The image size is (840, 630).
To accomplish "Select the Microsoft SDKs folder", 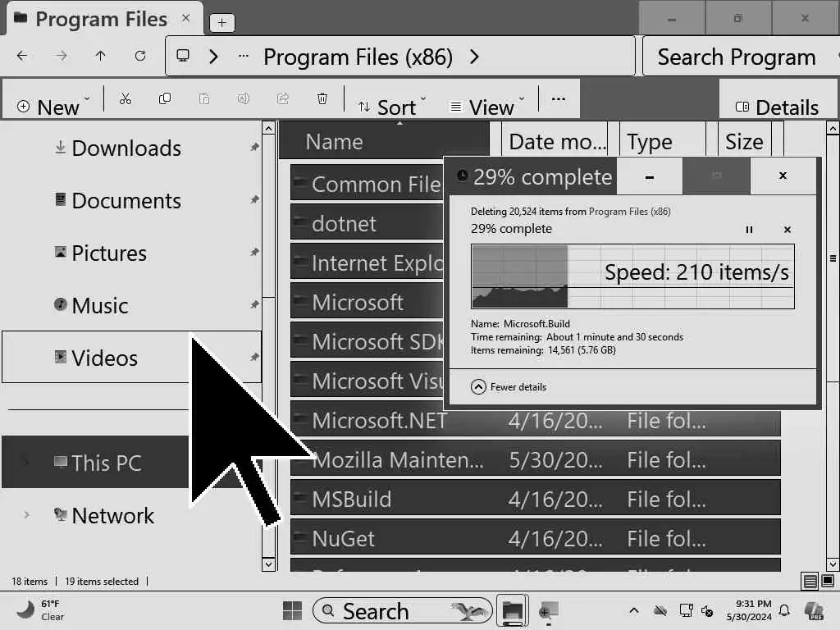I will click(367, 341).
